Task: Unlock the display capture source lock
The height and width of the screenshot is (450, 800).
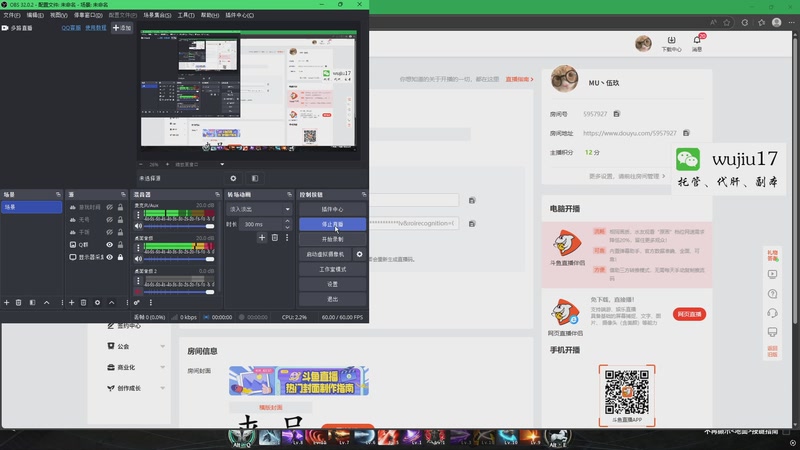Action: click(x=120, y=257)
